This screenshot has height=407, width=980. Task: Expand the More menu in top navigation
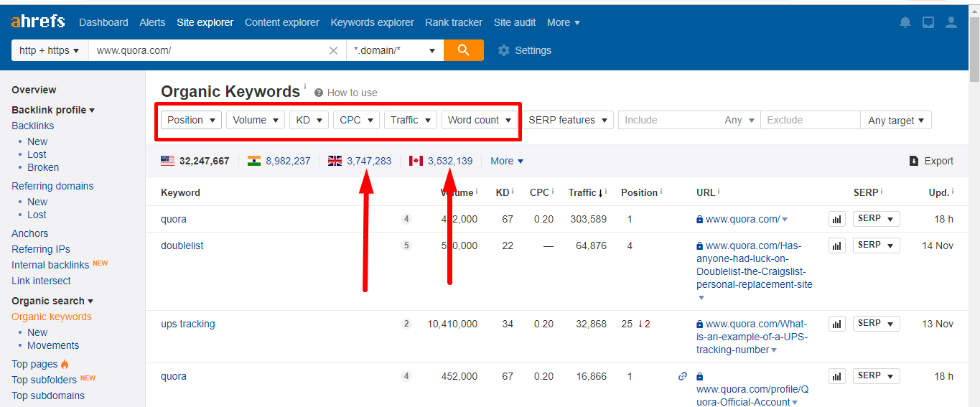(564, 22)
